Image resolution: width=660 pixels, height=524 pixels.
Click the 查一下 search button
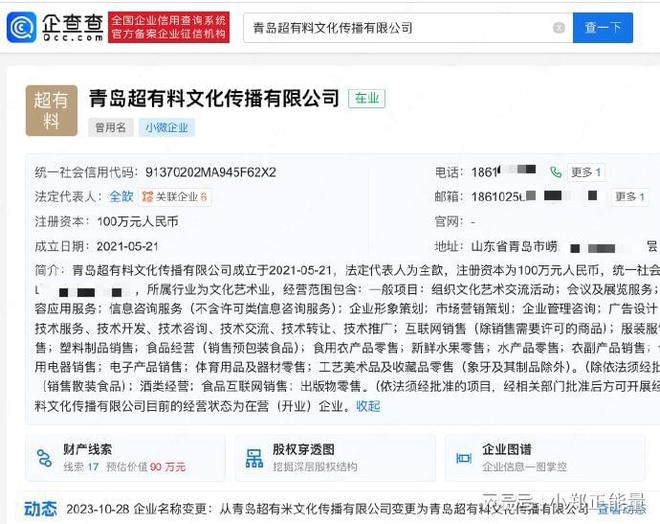click(603, 28)
